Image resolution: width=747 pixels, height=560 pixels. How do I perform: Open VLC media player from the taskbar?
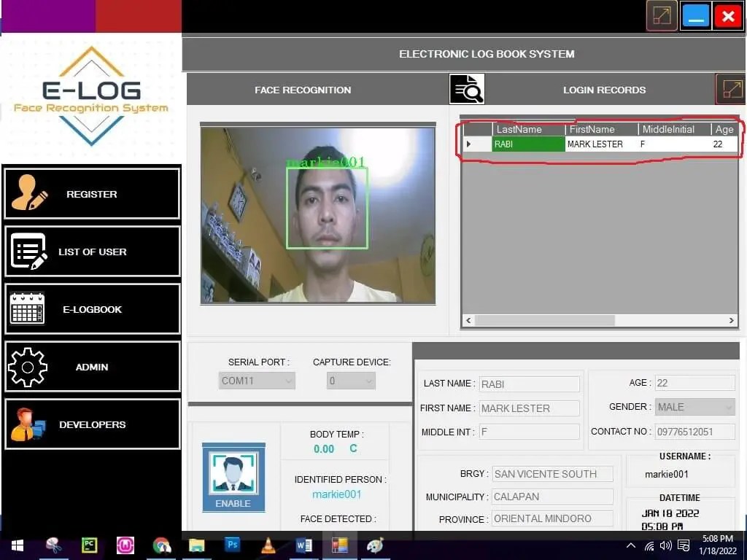point(268,545)
